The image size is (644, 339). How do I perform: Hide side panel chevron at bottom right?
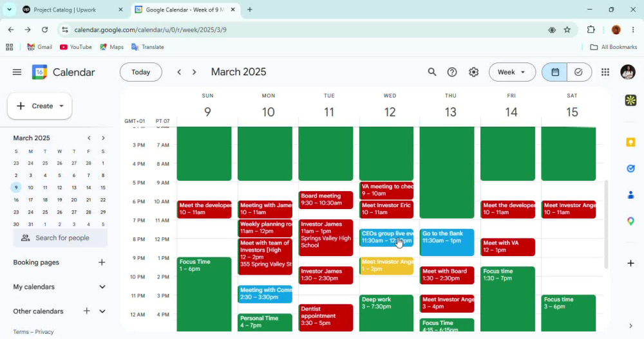(x=630, y=326)
